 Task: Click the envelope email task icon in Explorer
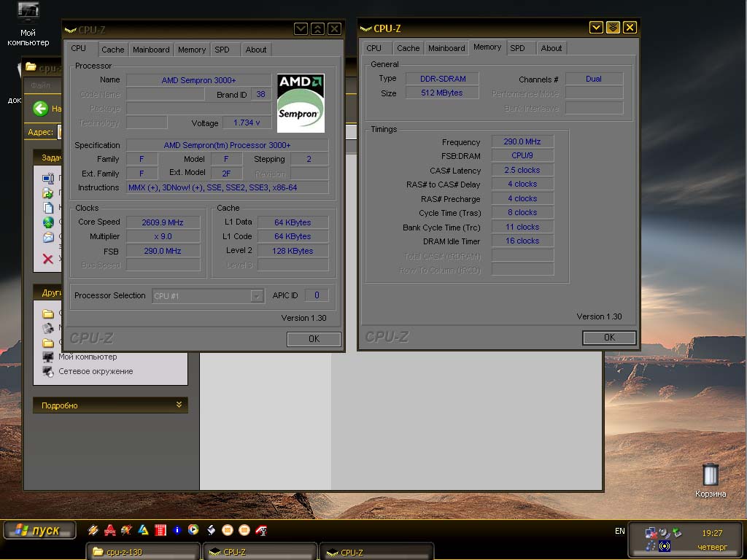(48, 237)
